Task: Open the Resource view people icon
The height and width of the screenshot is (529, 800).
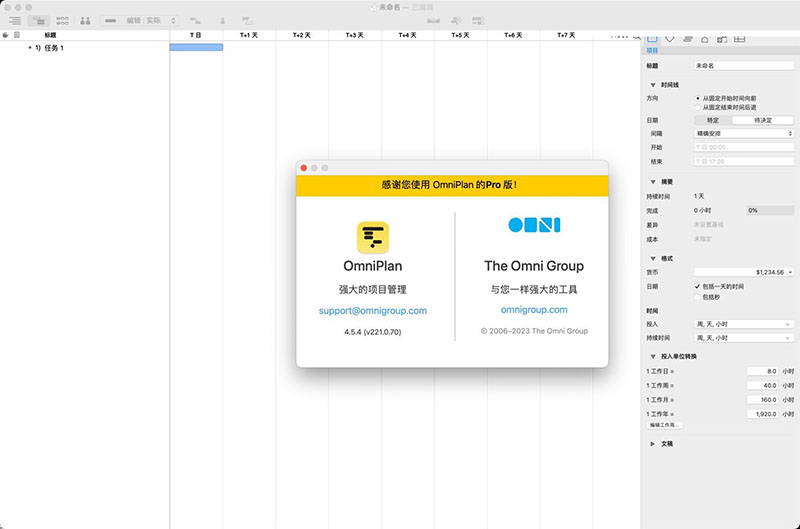Action: [x=85, y=21]
